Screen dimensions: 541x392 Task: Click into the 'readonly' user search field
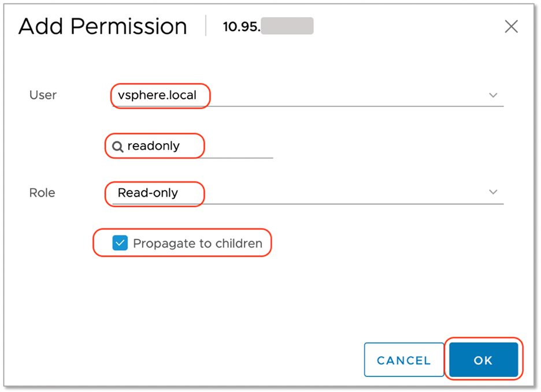click(x=154, y=146)
